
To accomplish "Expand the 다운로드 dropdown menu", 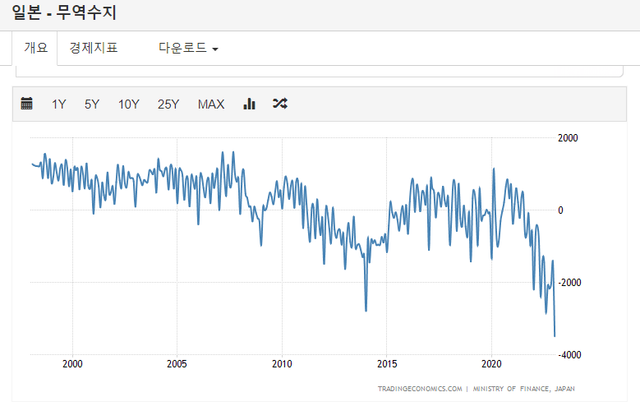I will coord(188,48).
